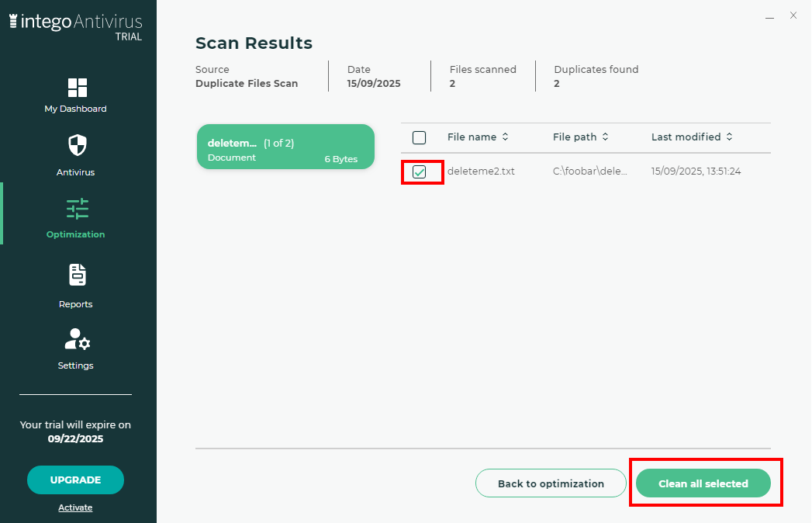Open the Reports document icon

pos(78,274)
